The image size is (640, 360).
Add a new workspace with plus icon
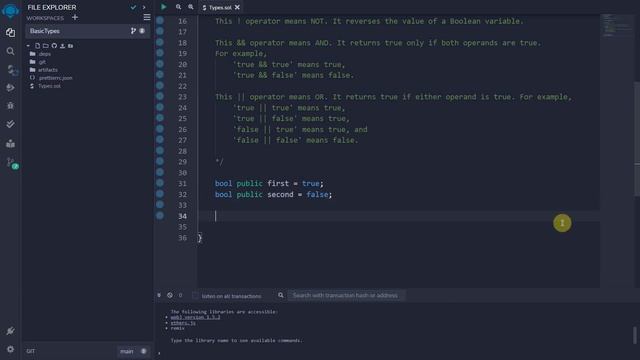pos(75,18)
